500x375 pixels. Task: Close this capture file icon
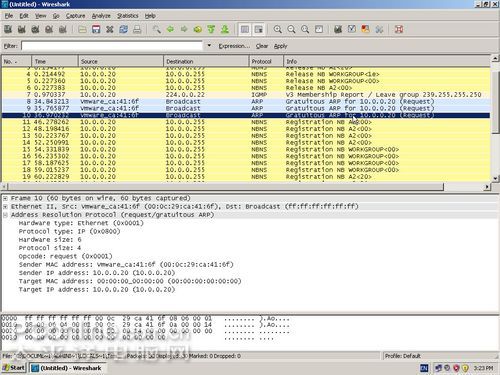(x=110, y=29)
